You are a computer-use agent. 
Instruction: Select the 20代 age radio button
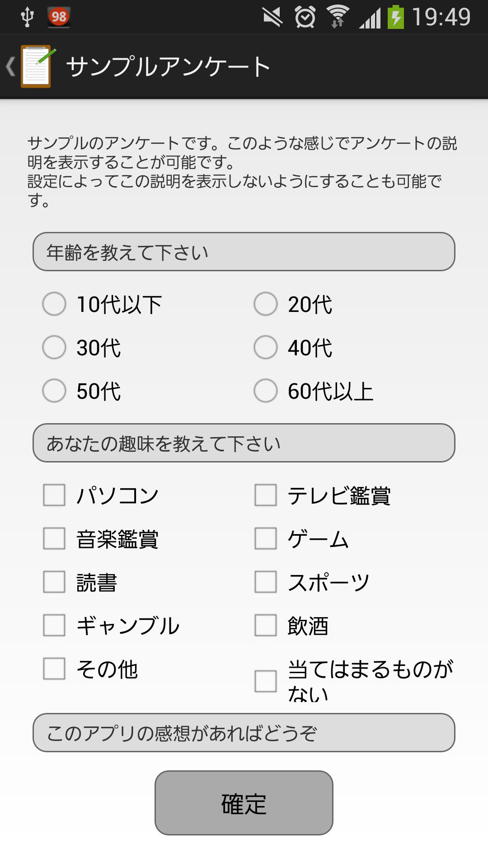click(266, 304)
